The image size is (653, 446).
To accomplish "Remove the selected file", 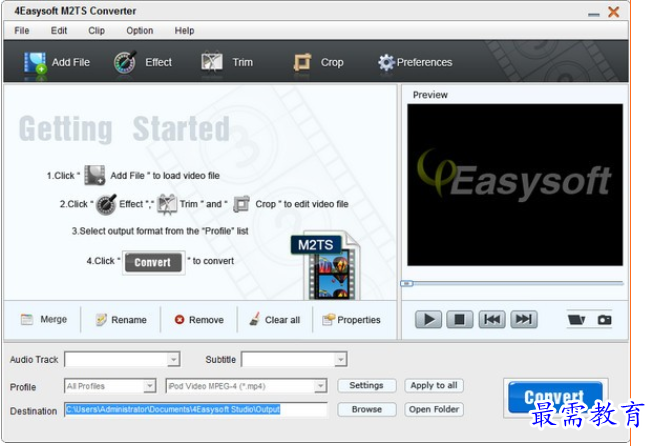I will coord(199,320).
